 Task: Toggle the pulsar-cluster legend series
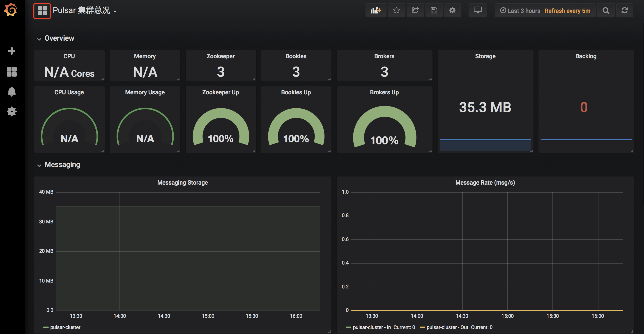pos(65,327)
